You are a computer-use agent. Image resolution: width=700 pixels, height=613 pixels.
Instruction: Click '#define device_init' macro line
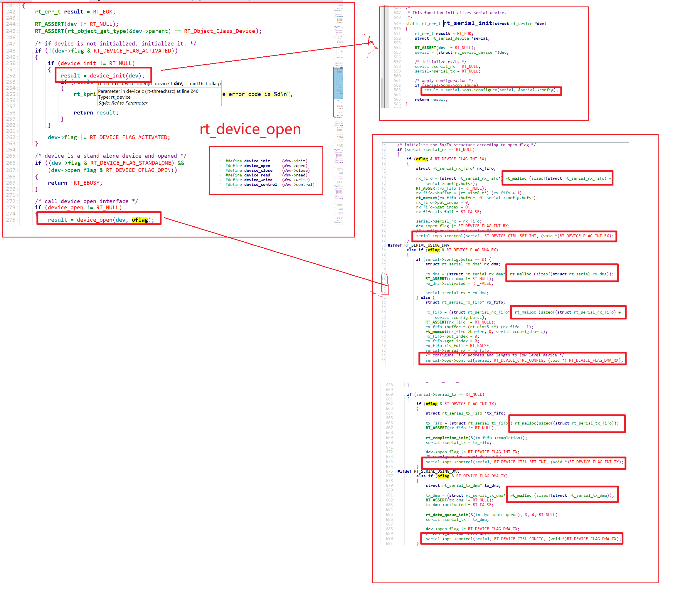(266, 161)
